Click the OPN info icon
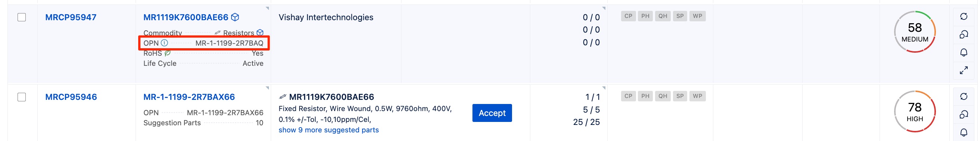The height and width of the screenshot is (141, 980). point(164,43)
